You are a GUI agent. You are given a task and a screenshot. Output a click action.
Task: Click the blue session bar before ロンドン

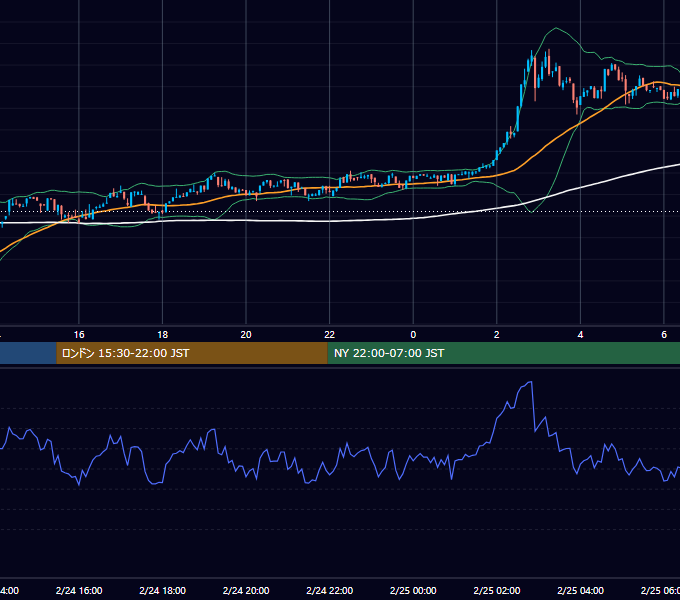click(x=28, y=353)
